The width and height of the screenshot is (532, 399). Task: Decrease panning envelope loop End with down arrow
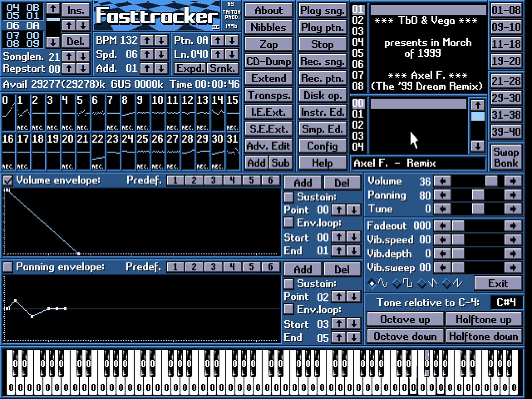pyautogui.click(x=354, y=337)
